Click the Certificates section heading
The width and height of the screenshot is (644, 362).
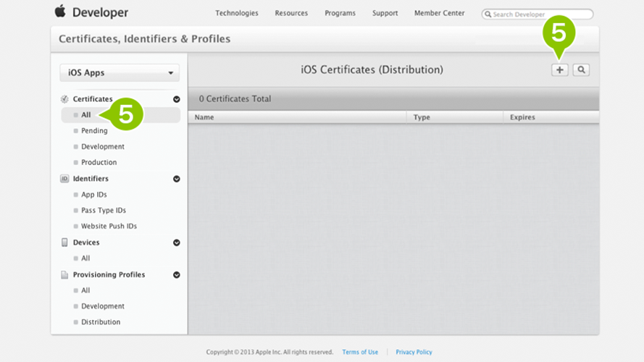point(93,99)
